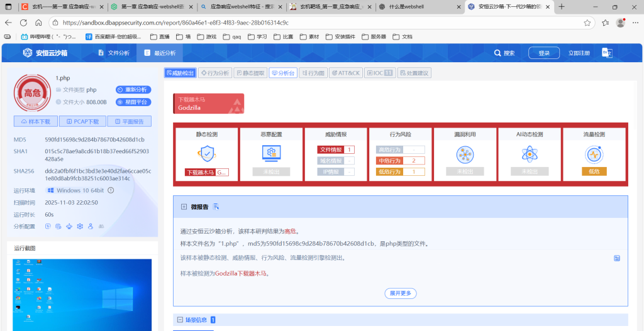Open the 文件分析 menu in header
This screenshot has height=331, width=644.
click(113, 53)
